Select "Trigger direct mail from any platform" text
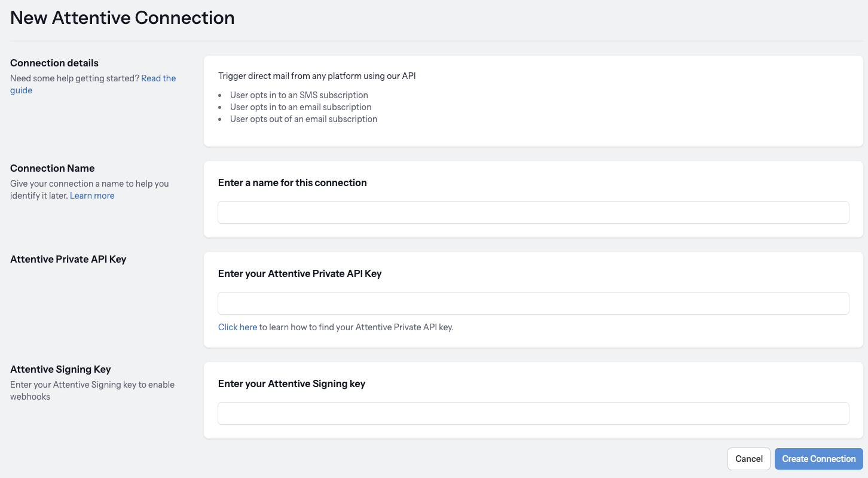Image resolution: width=868 pixels, height=478 pixels. (317, 76)
